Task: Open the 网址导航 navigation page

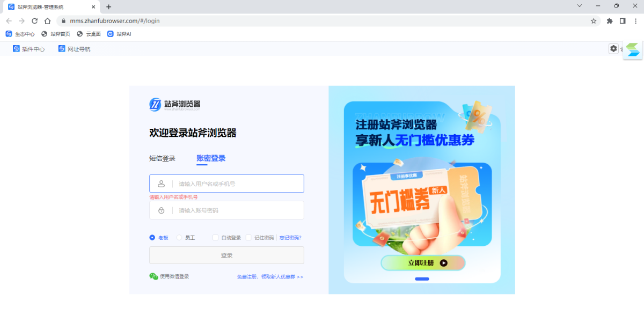Action: tap(75, 48)
